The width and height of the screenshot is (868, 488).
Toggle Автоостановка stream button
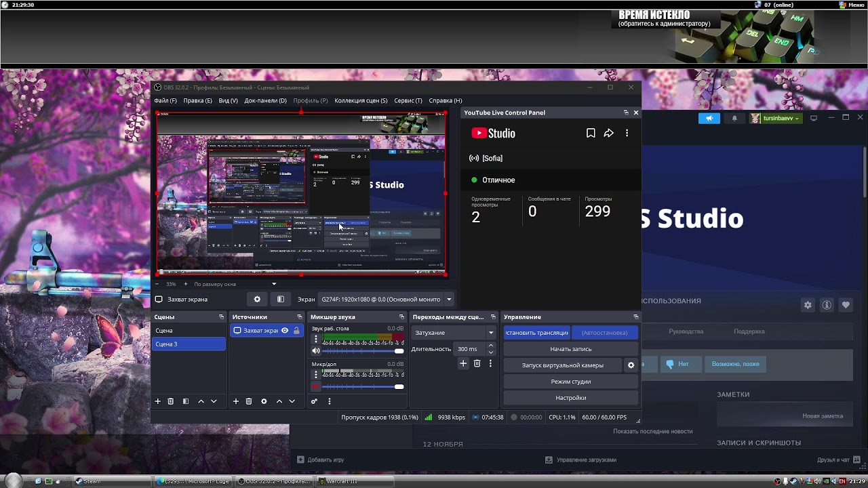pos(604,333)
